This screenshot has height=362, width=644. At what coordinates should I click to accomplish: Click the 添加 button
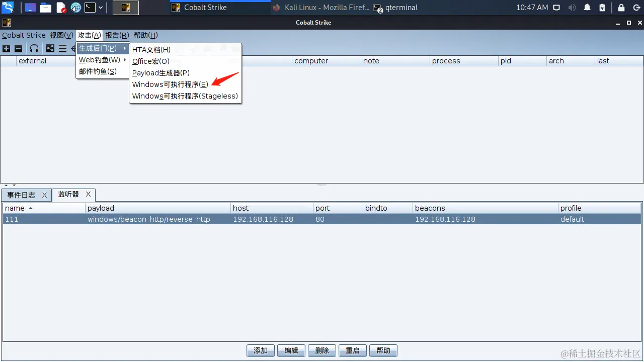click(261, 350)
